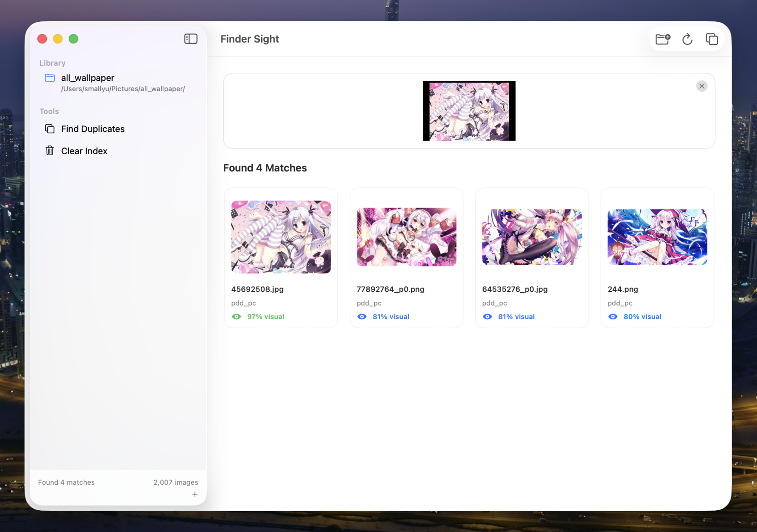Click the trash icon beside Clear Index
This screenshot has width=757, height=532.
(x=50, y=150)
